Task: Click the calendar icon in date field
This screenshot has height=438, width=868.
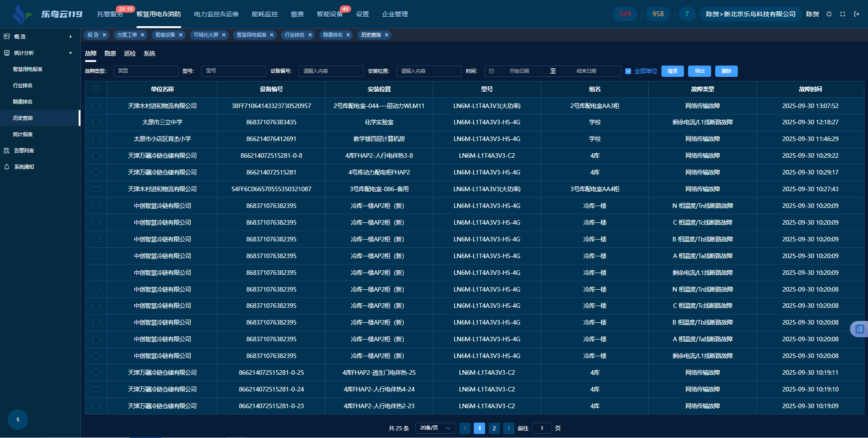Action: tap(491, 71)
